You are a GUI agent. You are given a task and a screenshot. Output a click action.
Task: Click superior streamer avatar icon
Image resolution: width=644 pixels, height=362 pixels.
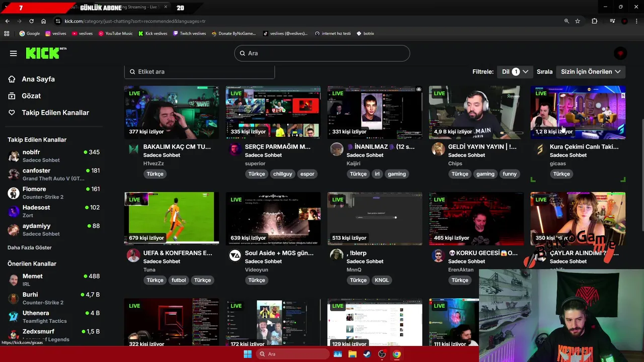point(235,149)
